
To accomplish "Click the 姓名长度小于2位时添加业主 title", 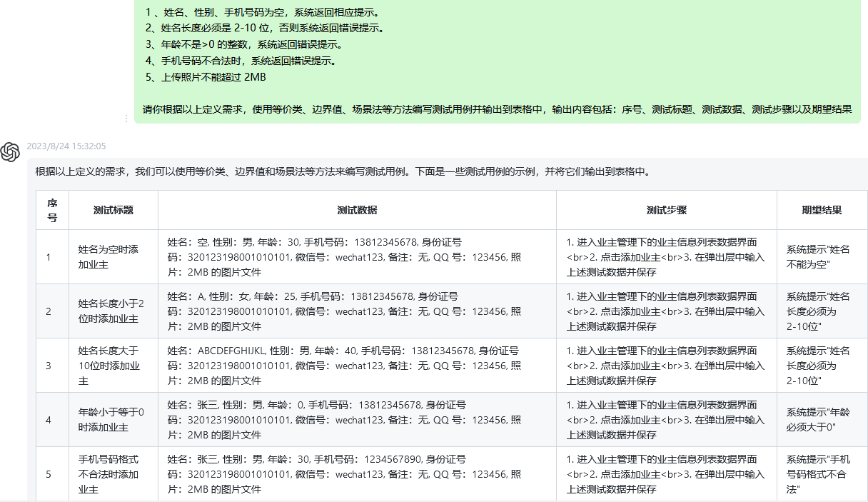I will tap(111, 311).
